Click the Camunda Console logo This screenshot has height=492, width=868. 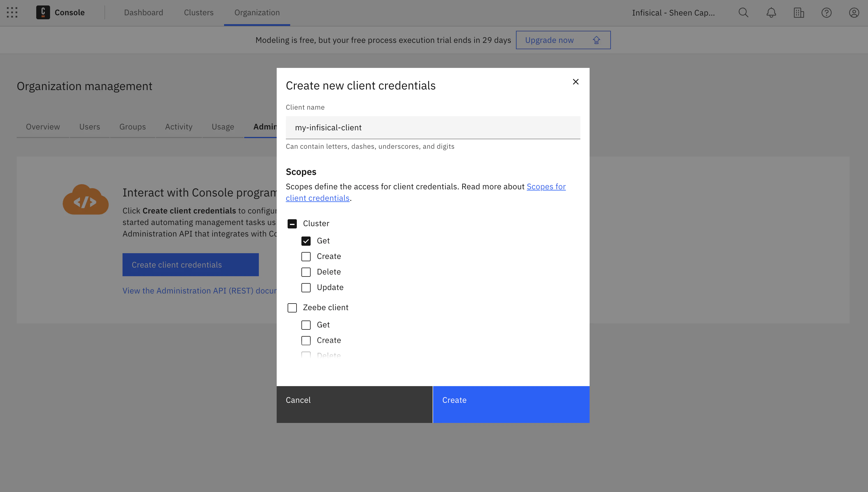[43, 12]
